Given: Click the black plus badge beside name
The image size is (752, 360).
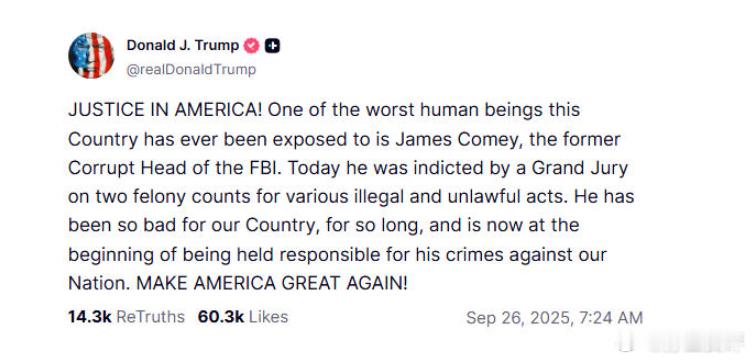Looking at the screenshot, I should [x=273, y=46].
